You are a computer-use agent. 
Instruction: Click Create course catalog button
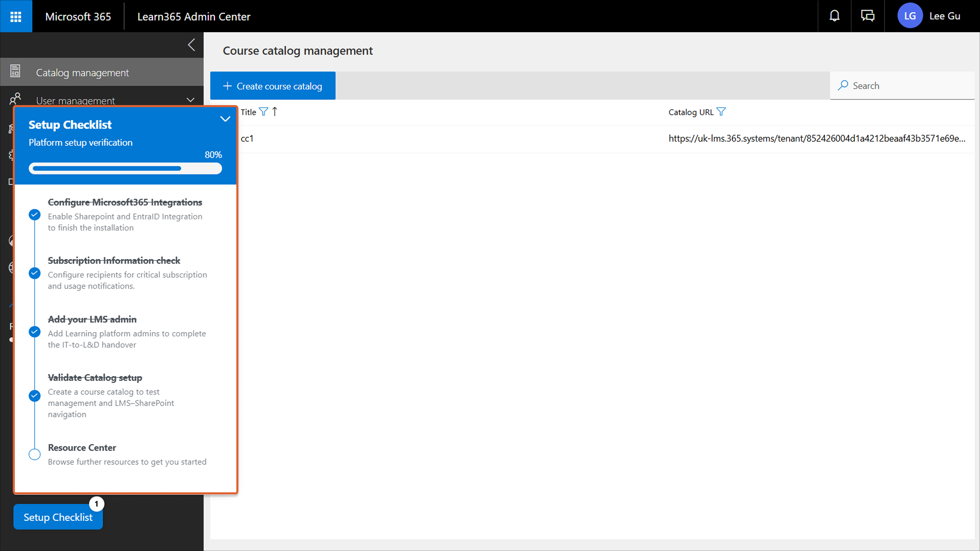pos(273,86)
